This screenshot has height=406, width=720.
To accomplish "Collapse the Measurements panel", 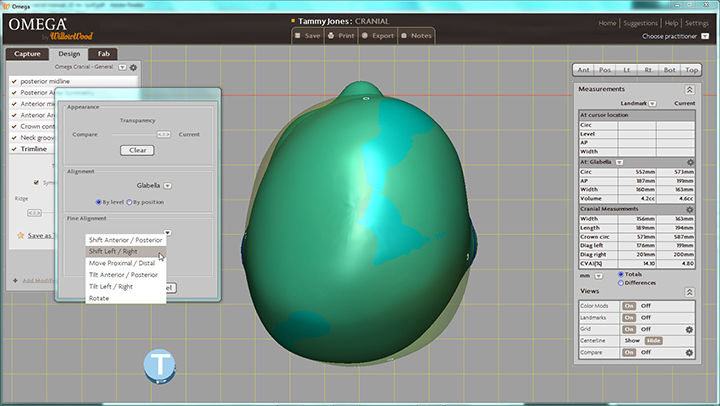I will click(x=689, y=90).
